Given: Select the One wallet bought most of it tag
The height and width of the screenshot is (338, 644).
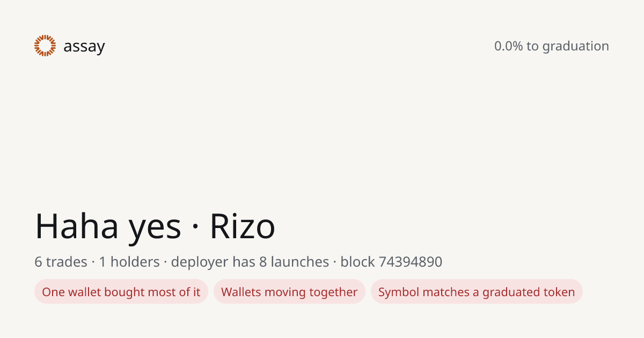Looking at the screenshot, I should coord(121,292).
